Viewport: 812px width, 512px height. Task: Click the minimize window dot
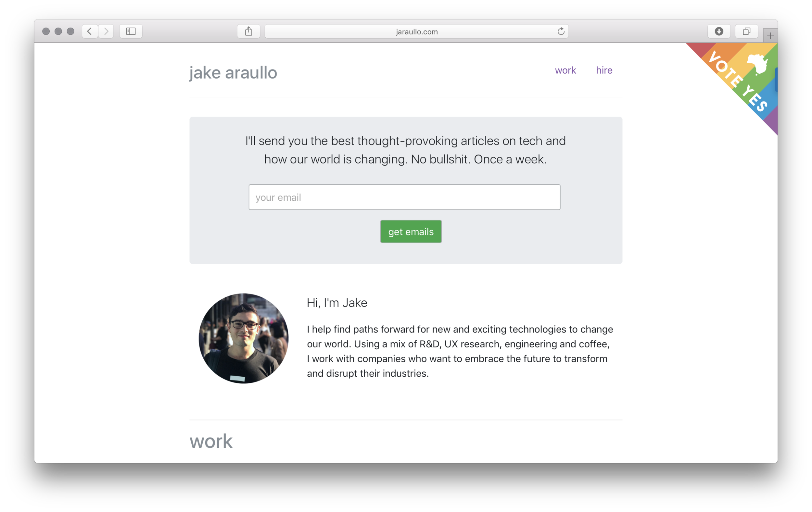pos(58,31)
